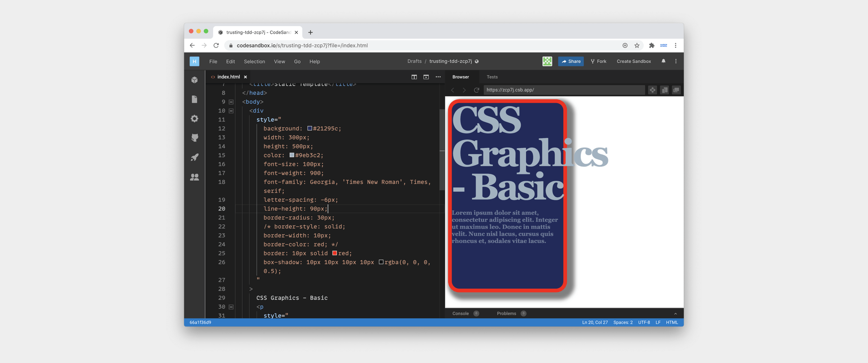Open the Selection menu
The height and width of the screenshot is (363, 868).
click(255, 61)
